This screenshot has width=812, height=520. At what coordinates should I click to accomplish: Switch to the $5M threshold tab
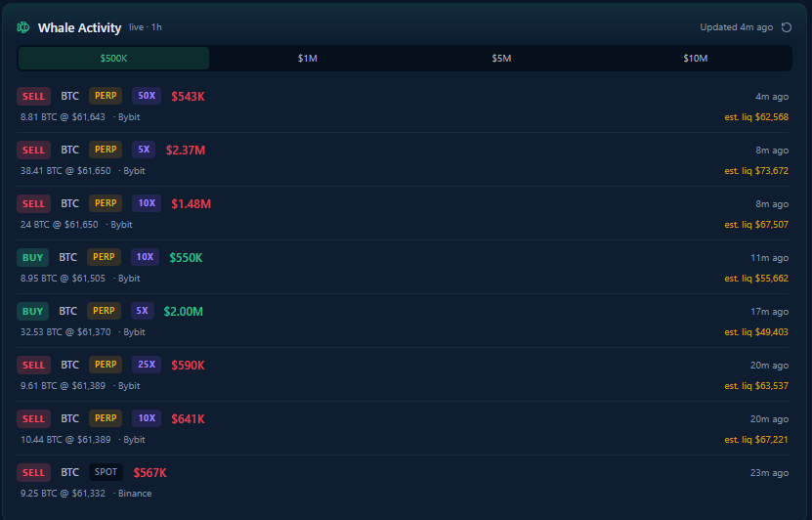coord(501,58)
